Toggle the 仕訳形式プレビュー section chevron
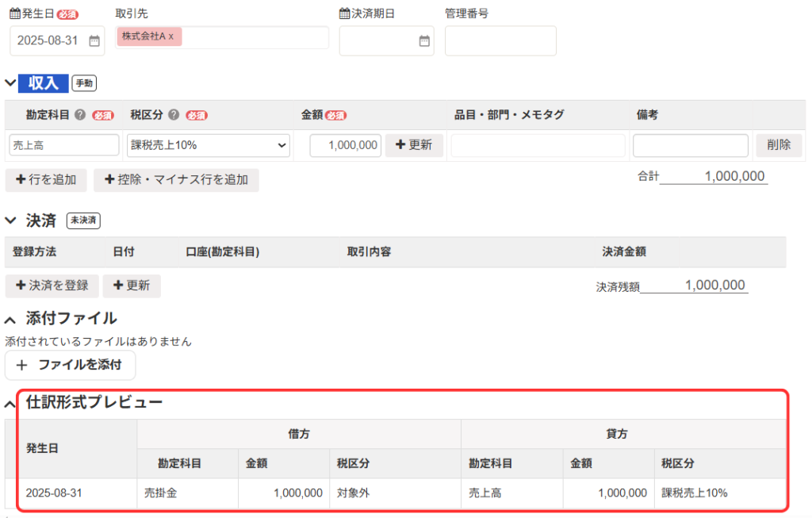The height and width of the screenshot is (518, 812). pos(10,404)
